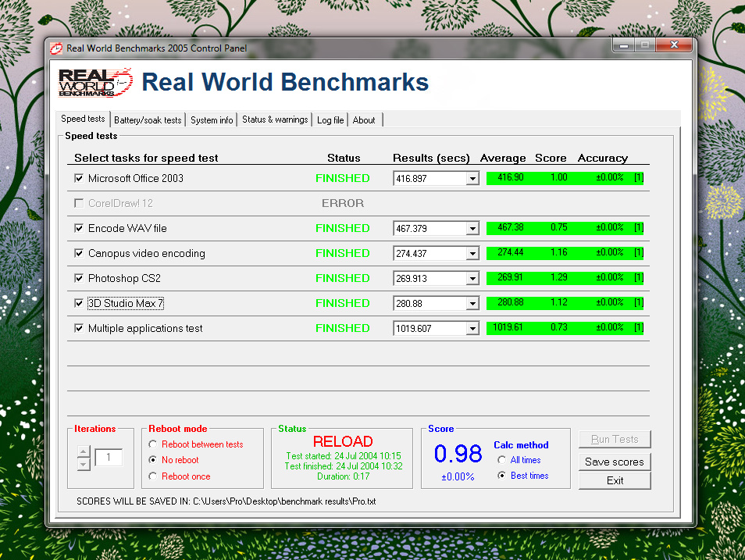Increase iterations with the up arrow

(84, 451)
